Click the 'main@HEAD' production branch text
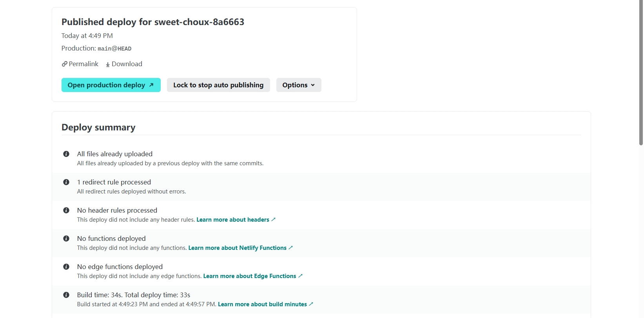The width and height of the screenshot is (644, 318). click(x=114, y=49)
